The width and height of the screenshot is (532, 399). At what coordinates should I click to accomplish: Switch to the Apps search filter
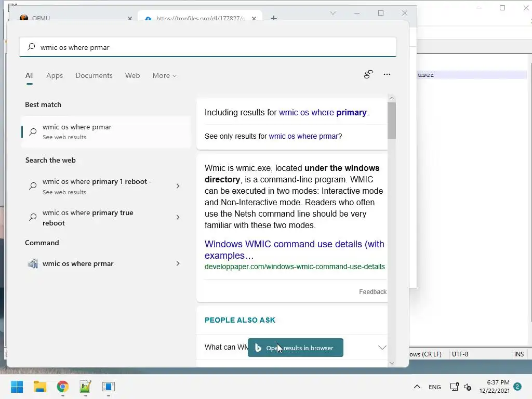[55, 75]
